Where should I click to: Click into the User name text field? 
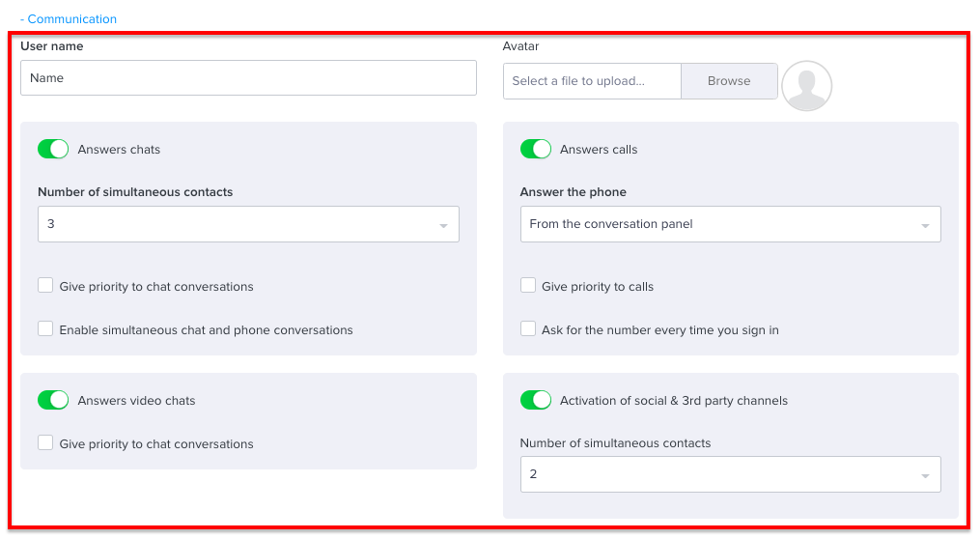248,78
